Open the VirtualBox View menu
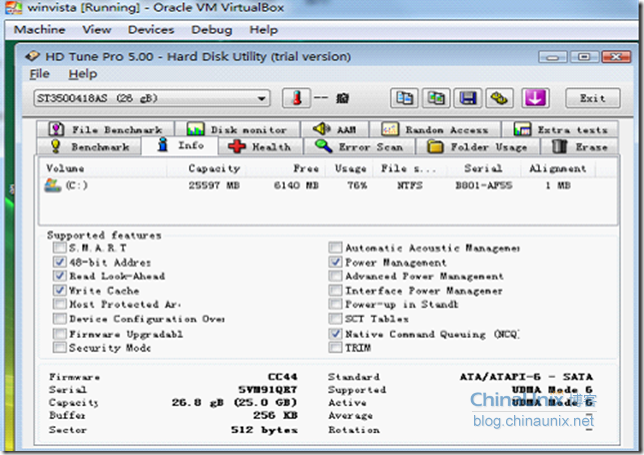The width and height of the screenshot is (644, 455). (97, 30)
